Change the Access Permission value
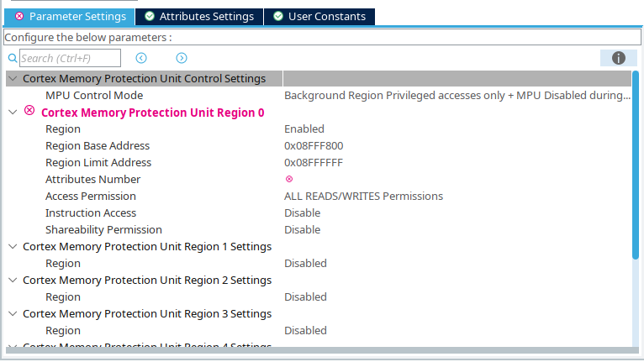Viewport: 644px width, 362px height. 363,196
